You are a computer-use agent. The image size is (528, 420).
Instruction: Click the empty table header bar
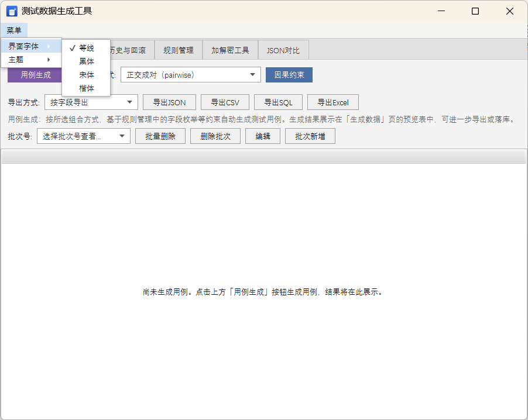point(263,157)
